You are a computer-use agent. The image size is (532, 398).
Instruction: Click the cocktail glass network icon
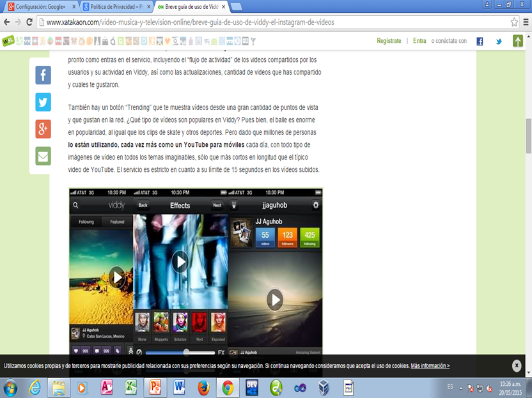[253, 42]
